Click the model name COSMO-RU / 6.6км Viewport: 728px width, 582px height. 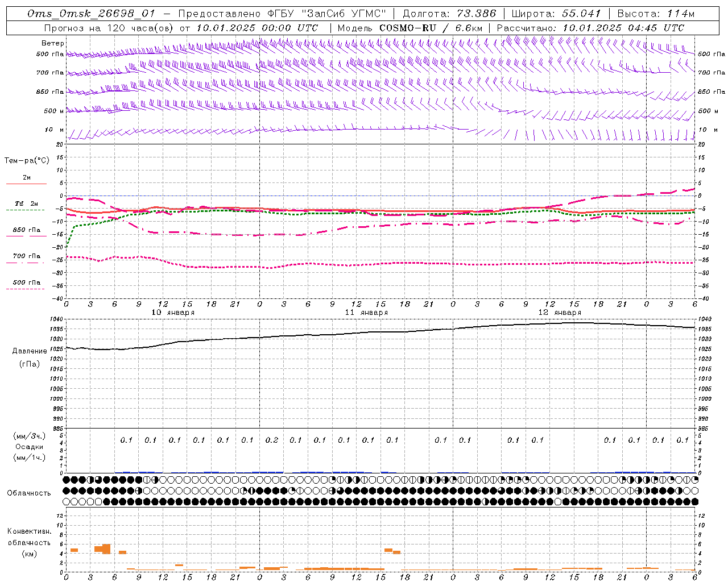click(x=431, y=28)
